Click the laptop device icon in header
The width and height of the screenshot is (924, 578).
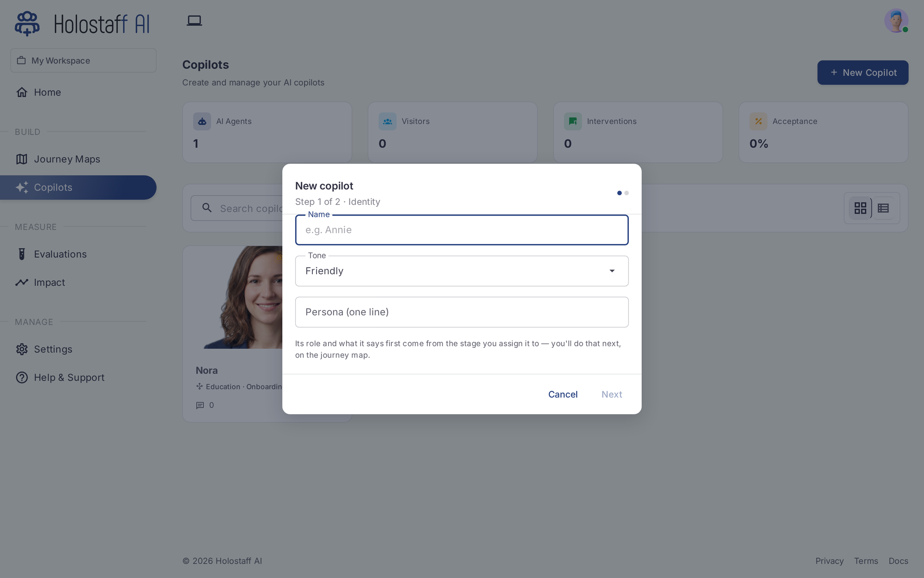tap(194, 21)
